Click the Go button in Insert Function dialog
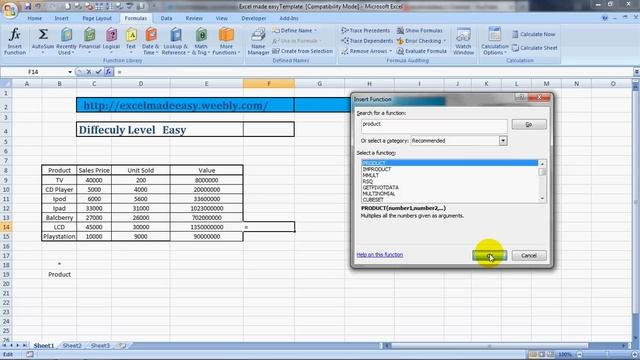 [529, 124]
